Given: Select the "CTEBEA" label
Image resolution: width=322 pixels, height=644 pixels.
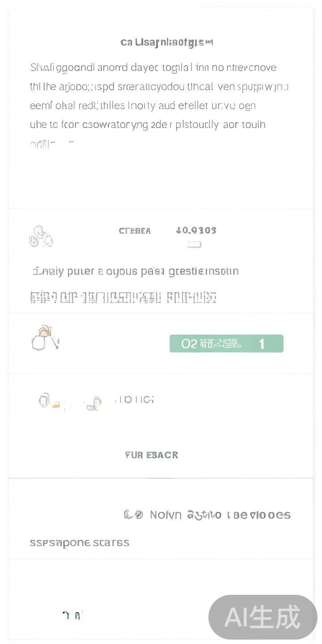Looking at the screenshot, I should [135, 231].
